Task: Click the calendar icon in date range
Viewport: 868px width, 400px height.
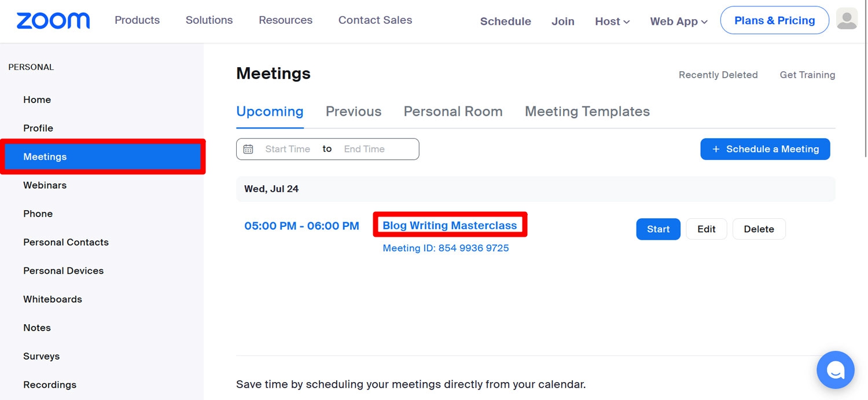Action: 248,149
